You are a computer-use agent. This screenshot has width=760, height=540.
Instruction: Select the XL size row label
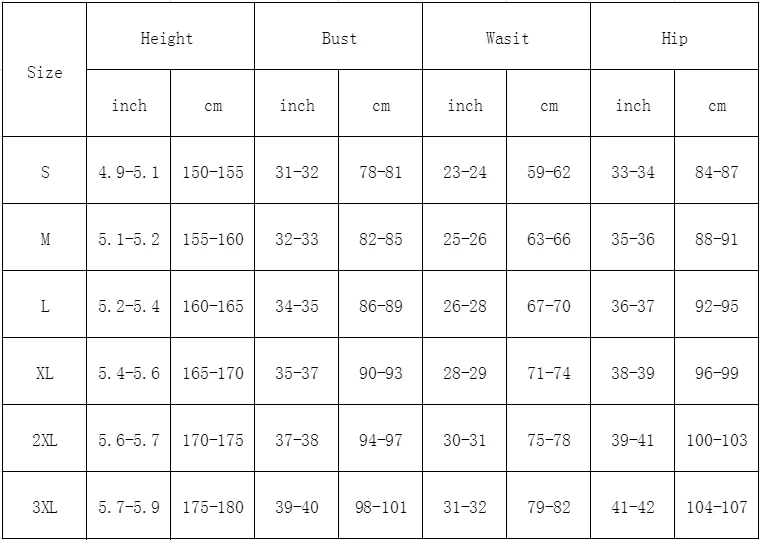coord(44,373)
